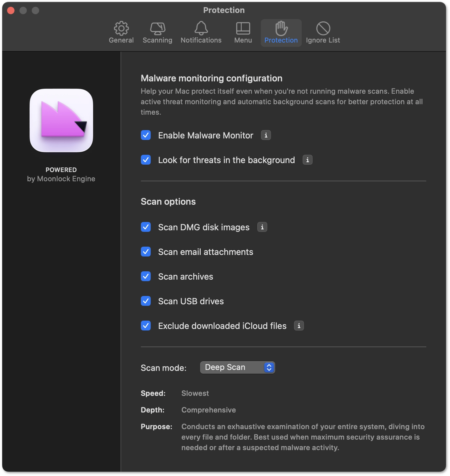The width and height of the screenshot is (450, 476).
Task: Uncheck Look for threats in the background
Action: click(x=146, y=160)
